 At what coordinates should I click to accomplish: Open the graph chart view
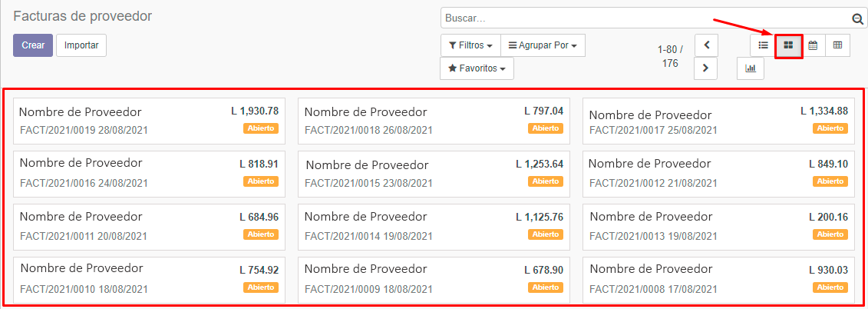point(751,68)
